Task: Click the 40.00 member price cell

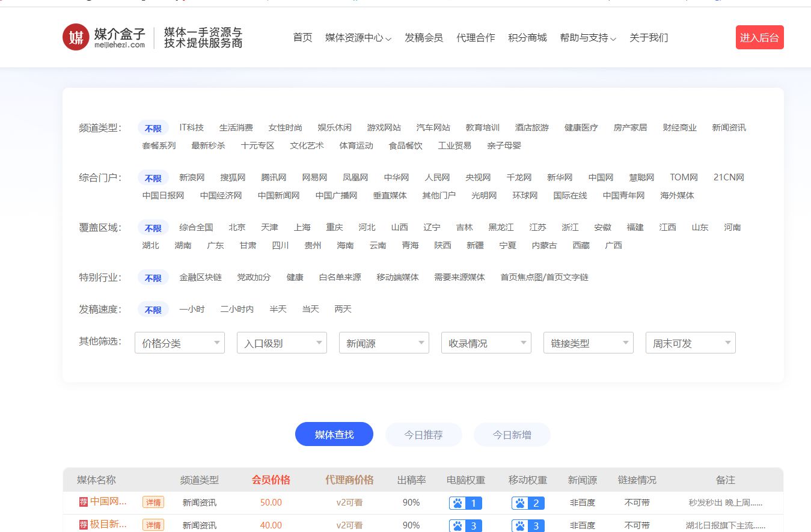Action: point(271,525)
